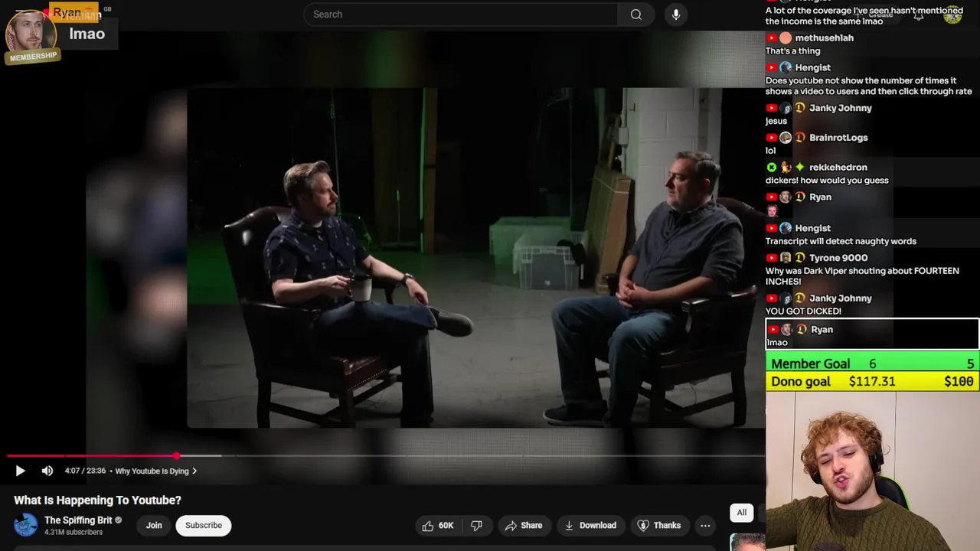Seek using the red progress bar handle
Screen dimensions: 980x551
pos(177,456)
